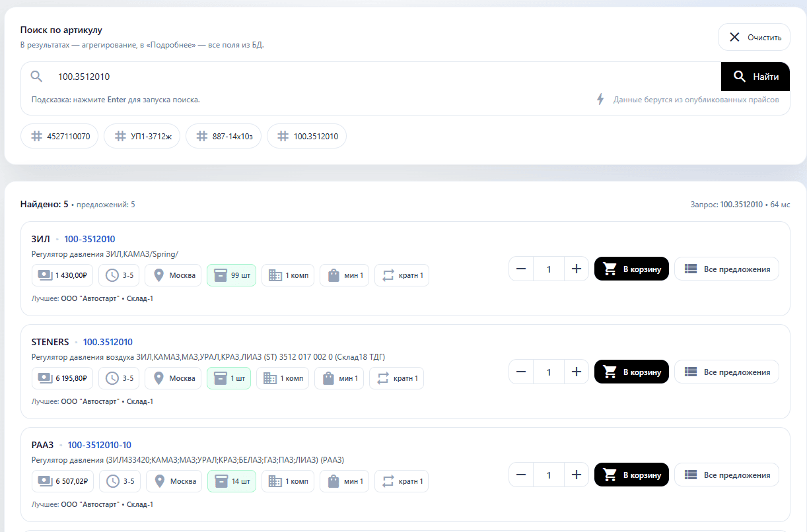Open Все предложения for the STENERS offer
The height and width of the screenshot is (532, 807).
(726, 372)
